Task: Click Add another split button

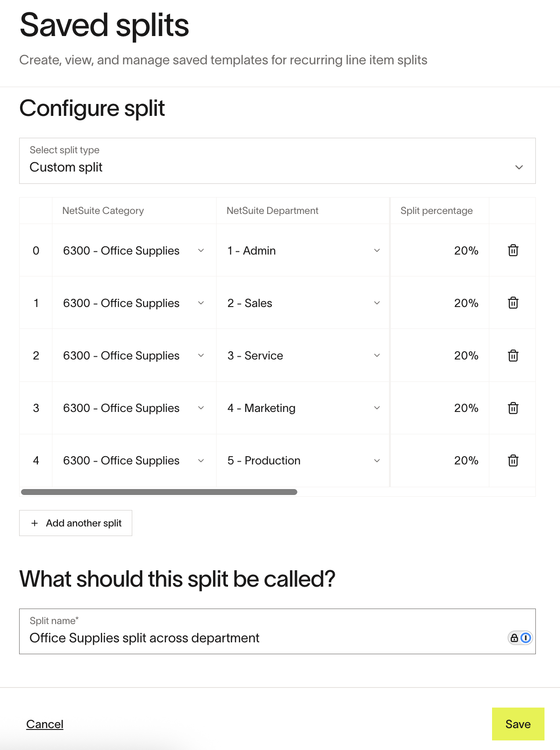Action: pos(76,523)
